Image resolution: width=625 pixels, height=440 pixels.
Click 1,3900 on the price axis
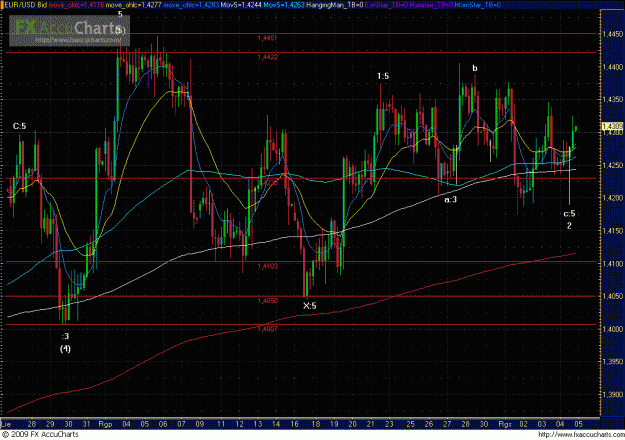click(613, 395)
